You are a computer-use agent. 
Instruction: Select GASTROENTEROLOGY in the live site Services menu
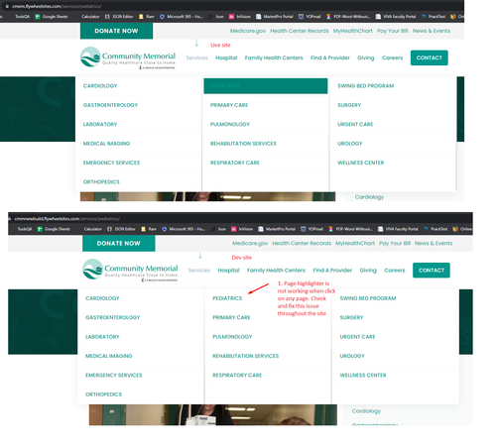110,105
